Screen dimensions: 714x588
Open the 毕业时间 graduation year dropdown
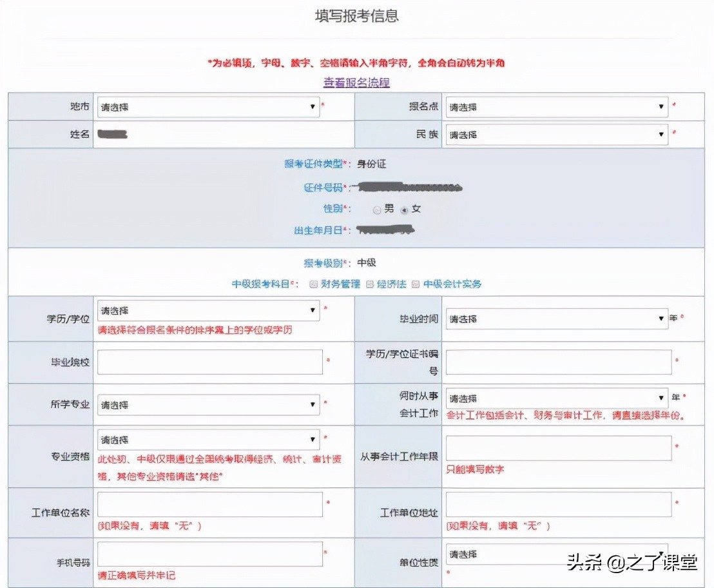(x=554, y=318)
